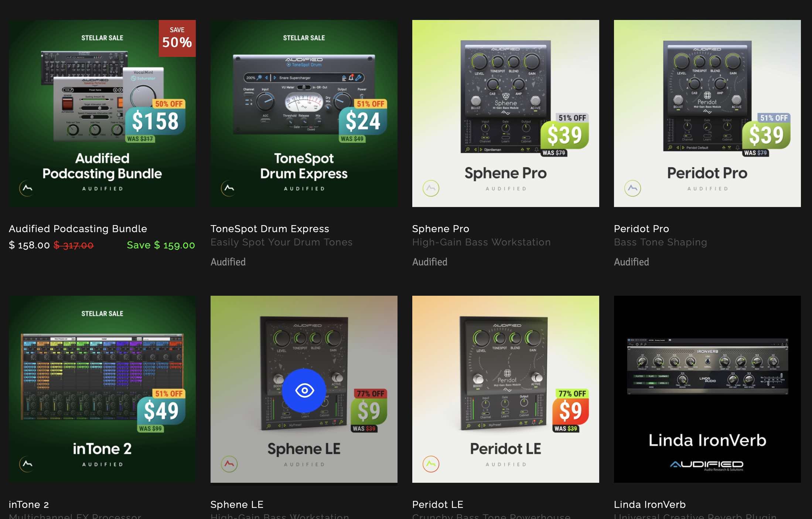The image size is (812, 519).
Task: Open the Peridot Pro product title
Action: [x=641, y=229]
